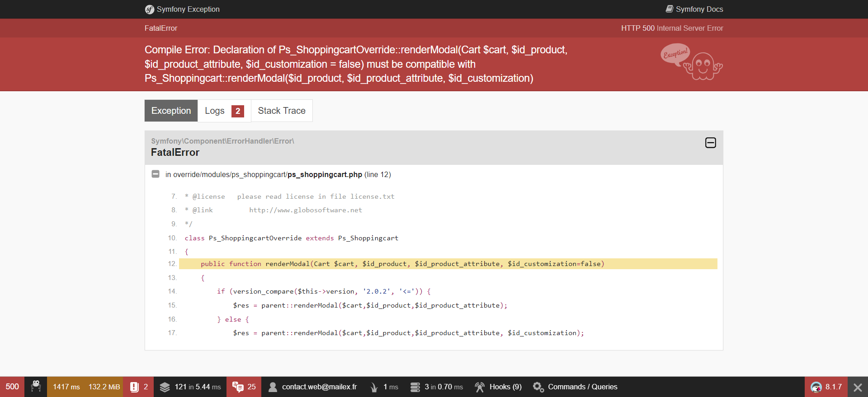Open the 132.2 MiB memory panel
Image resolution: width=868 pixels, height=397 pixels.
coord(104,387)
